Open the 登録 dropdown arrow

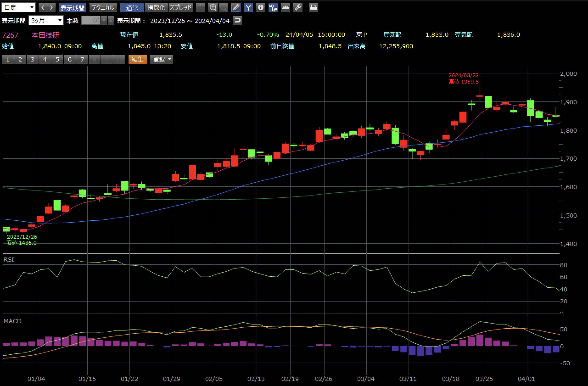(169, 59)
